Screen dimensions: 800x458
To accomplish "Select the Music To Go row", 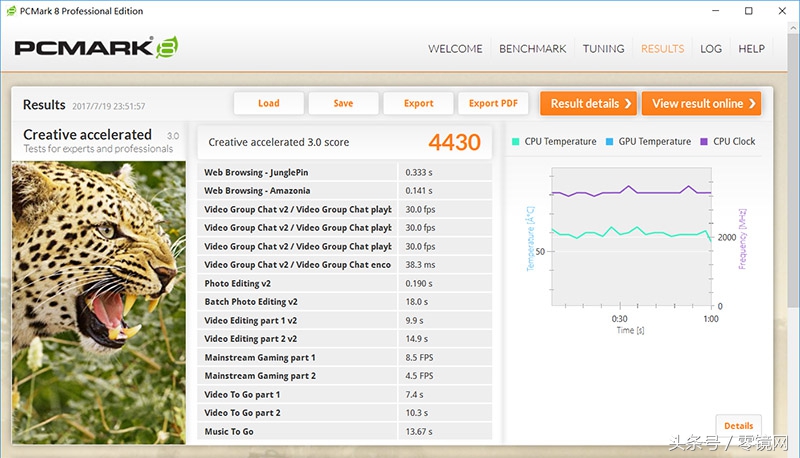I will [344, 431].
